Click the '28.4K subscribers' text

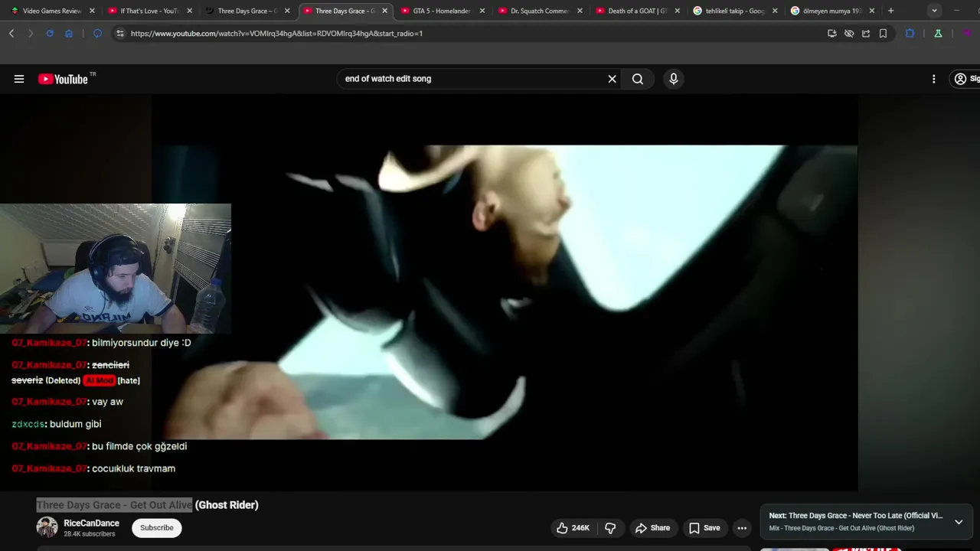90,534
